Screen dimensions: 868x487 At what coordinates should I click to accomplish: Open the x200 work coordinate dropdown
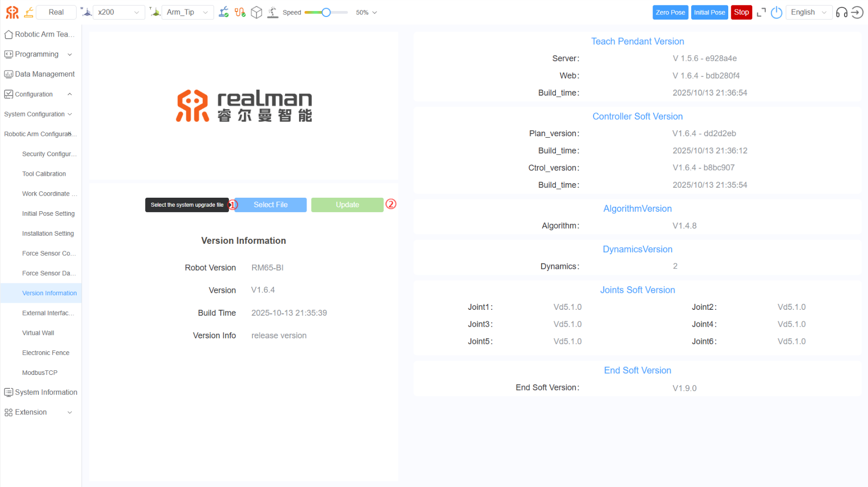coord(118,12)
